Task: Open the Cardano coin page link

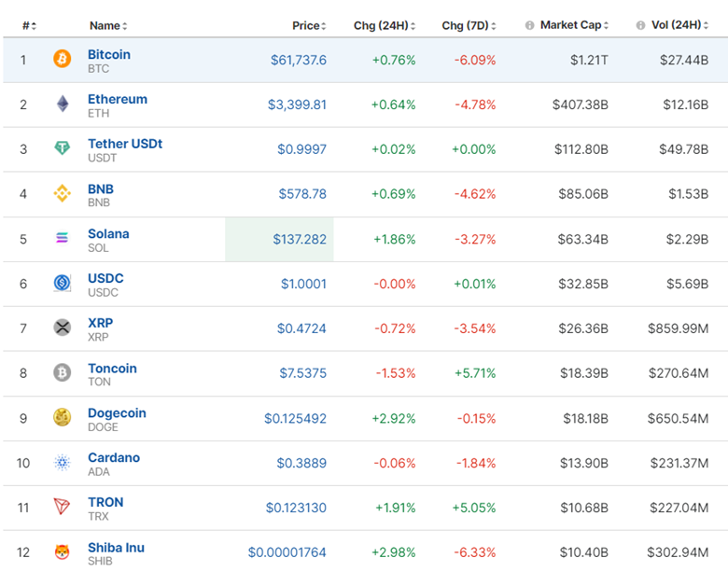Action: 114,457
